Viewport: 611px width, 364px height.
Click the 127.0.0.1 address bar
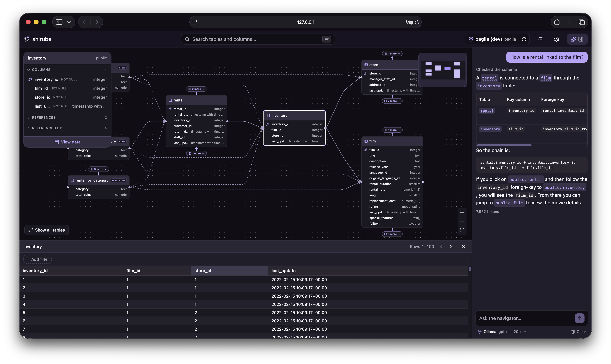(x=305, y=22)
